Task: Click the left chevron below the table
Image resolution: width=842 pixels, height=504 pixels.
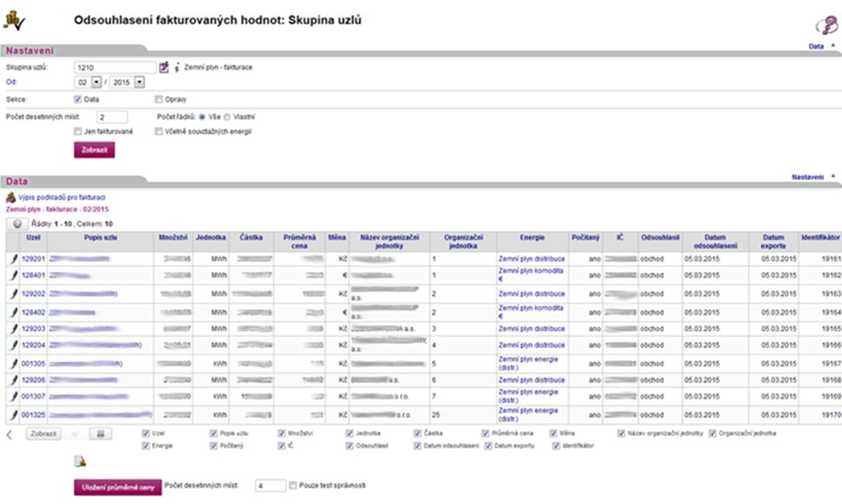Action: pyautogui.click(x=9, y=434)
